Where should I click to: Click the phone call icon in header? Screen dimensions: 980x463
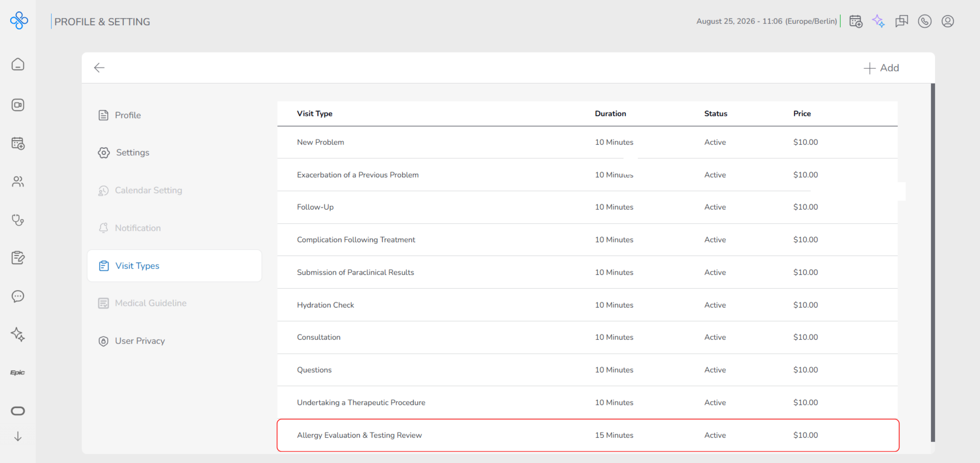[x=924, y=21]
